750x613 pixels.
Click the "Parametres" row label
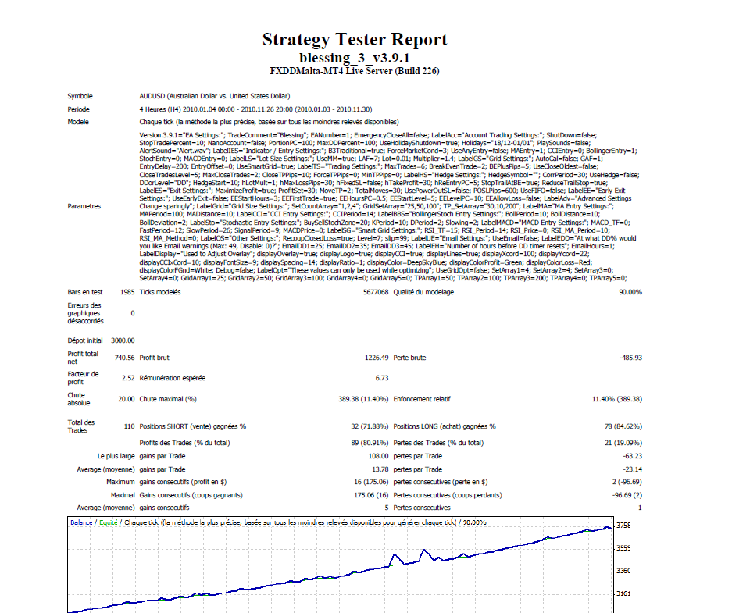click(84, 207)
